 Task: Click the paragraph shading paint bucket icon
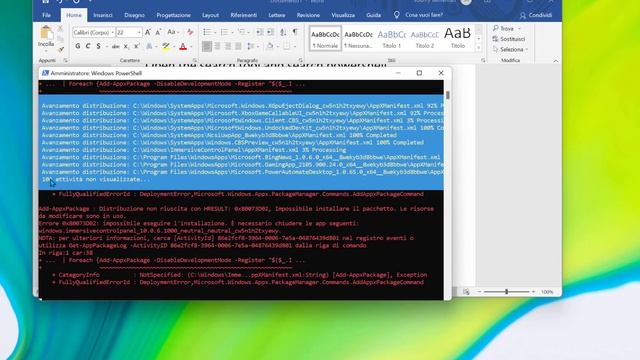coord(269,47)
